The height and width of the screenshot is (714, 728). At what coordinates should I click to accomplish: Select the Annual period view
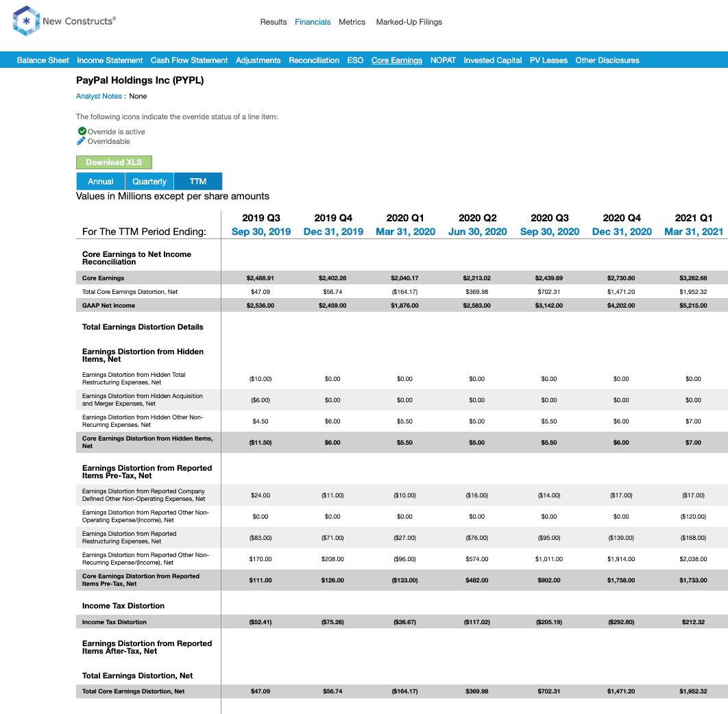point(100,182)
